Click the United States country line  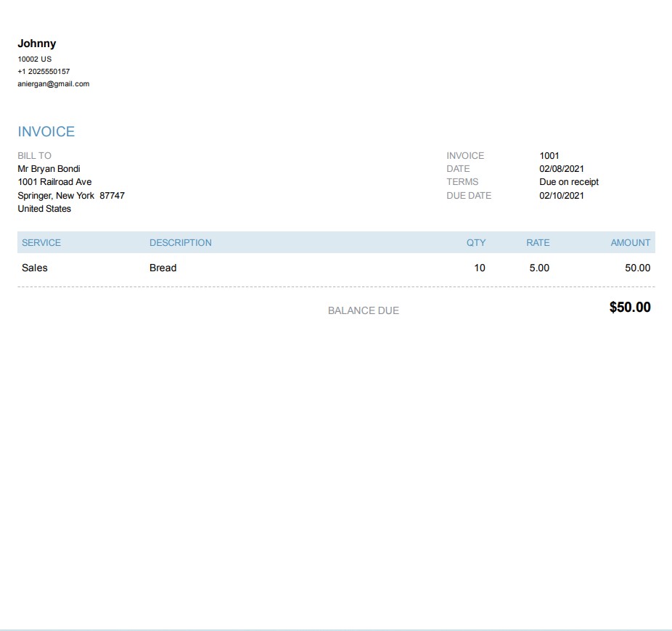[44, 209]
